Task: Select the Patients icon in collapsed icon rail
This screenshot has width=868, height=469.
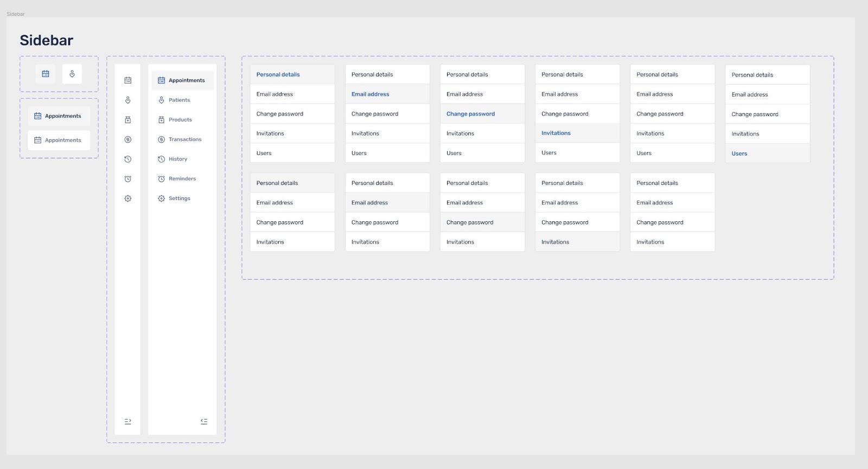Action: coord(128,100)
